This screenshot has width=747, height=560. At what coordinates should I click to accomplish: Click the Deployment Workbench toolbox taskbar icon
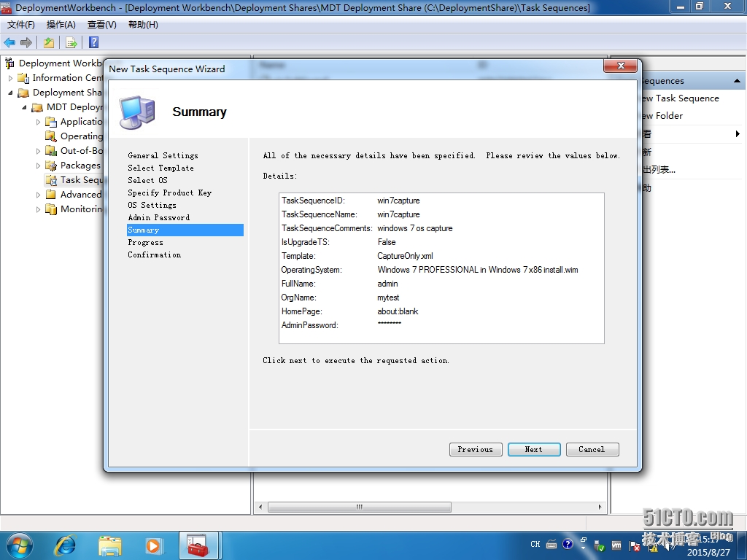(198, 545)
